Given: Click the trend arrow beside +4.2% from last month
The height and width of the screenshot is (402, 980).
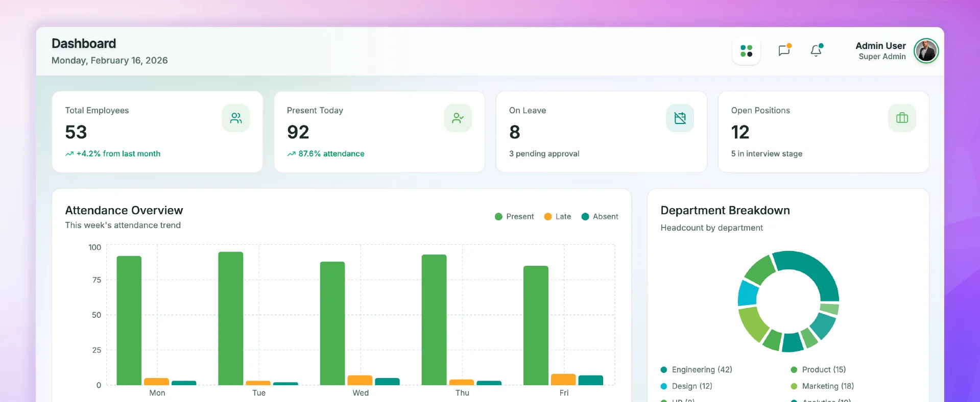Looking at the screenshot, I should (x=69, y=154).
